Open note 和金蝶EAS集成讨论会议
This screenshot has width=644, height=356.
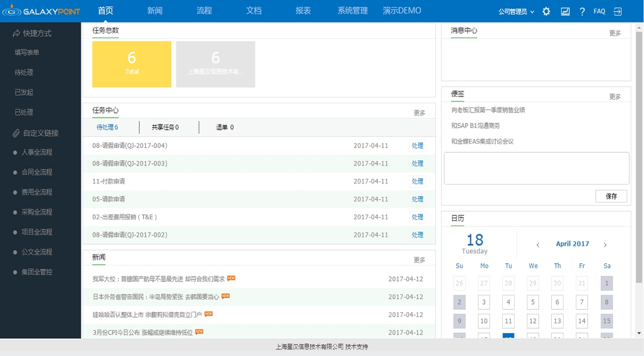pos(482,141)
